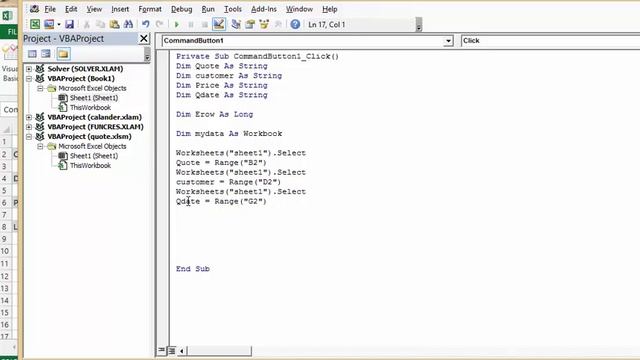This screenshot has height=360, width=640.
Task: Click the View Code icon in Project panel
Action: click(x=32, y=54)
